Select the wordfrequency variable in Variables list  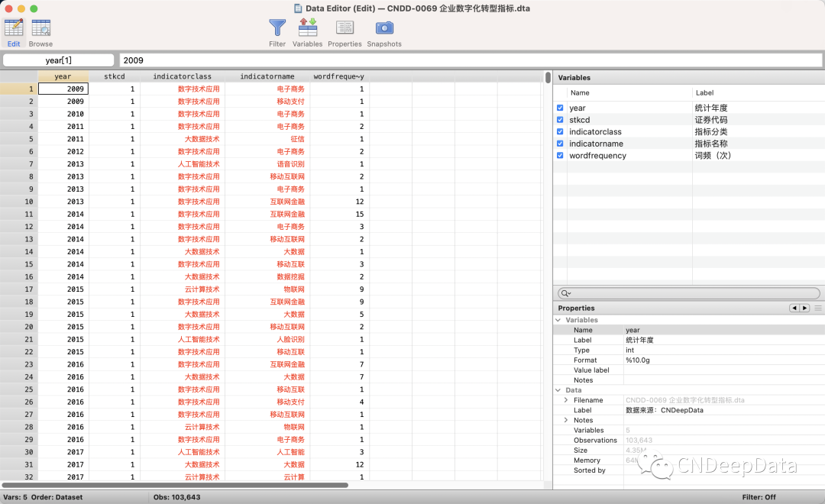pyautogui.click(x=597, y=156)
